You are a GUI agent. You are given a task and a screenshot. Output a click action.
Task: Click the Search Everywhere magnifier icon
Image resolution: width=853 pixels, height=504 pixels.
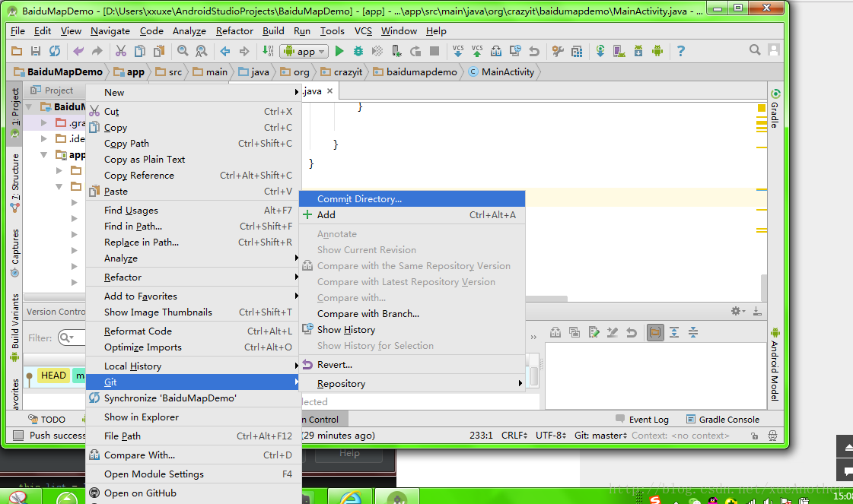[x=755, y=50]
